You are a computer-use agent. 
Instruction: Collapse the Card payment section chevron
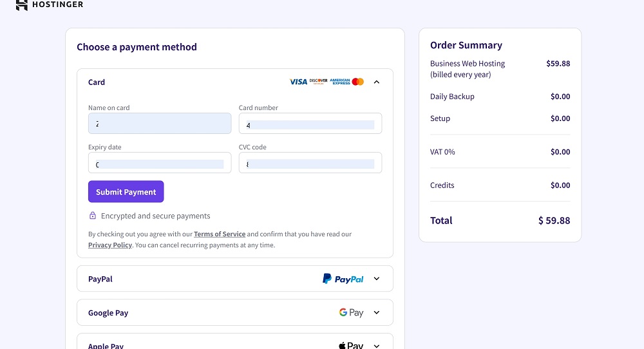(x=377, y=82)
